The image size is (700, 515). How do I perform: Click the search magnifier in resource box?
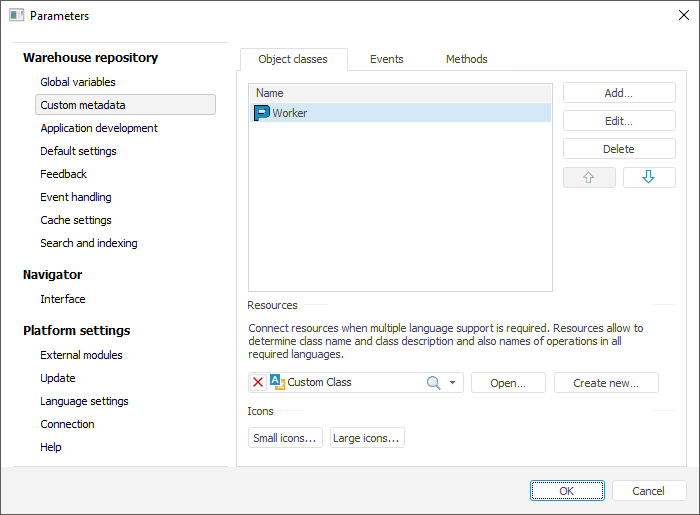pyautogui.click(x=433, y=382)
